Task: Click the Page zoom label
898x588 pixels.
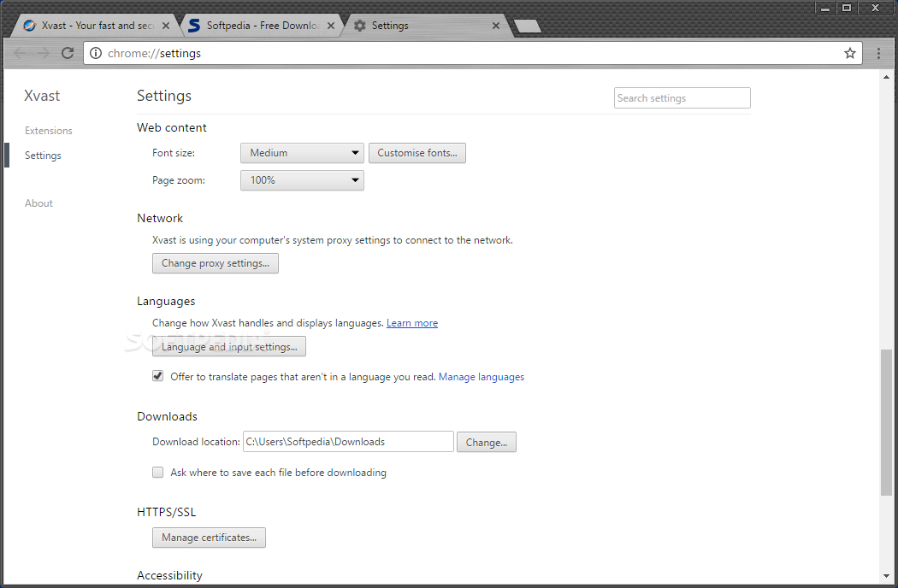Action: (179, 180)
